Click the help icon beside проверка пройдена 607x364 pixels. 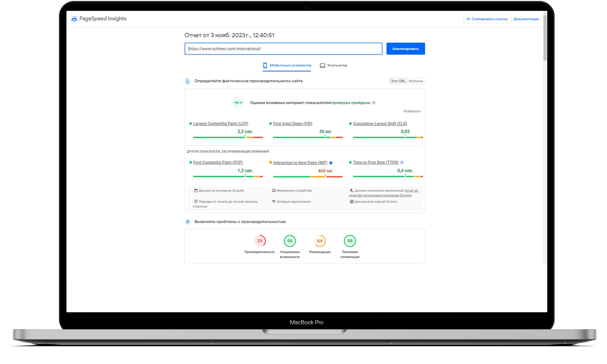tap(374, 103)
